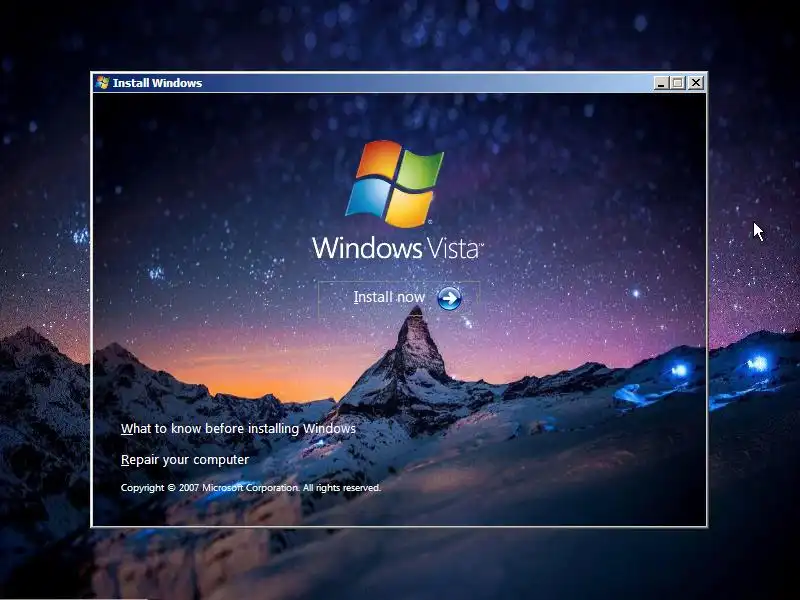
Task: Close the Install Windows window
Action: (x=695, y=83)
